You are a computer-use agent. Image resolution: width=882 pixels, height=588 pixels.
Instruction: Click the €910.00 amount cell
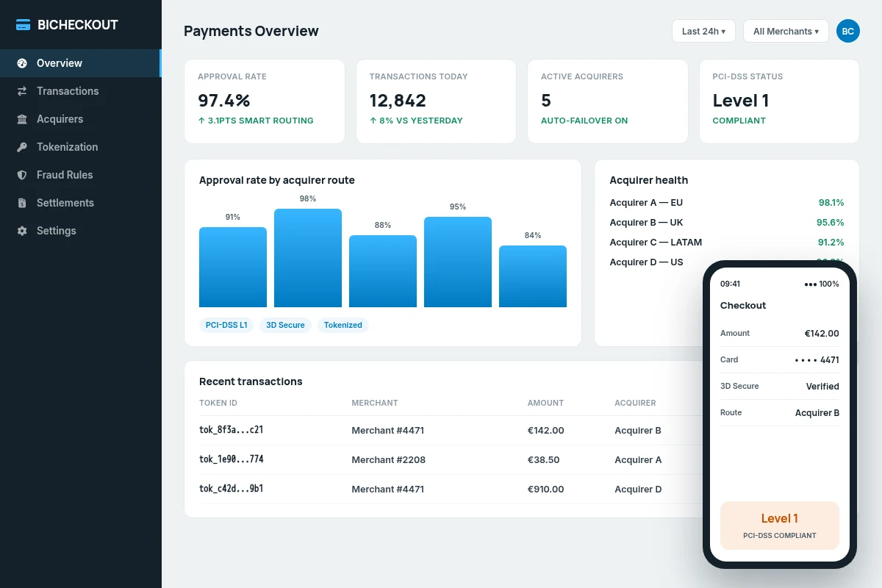tap(546, 490)
